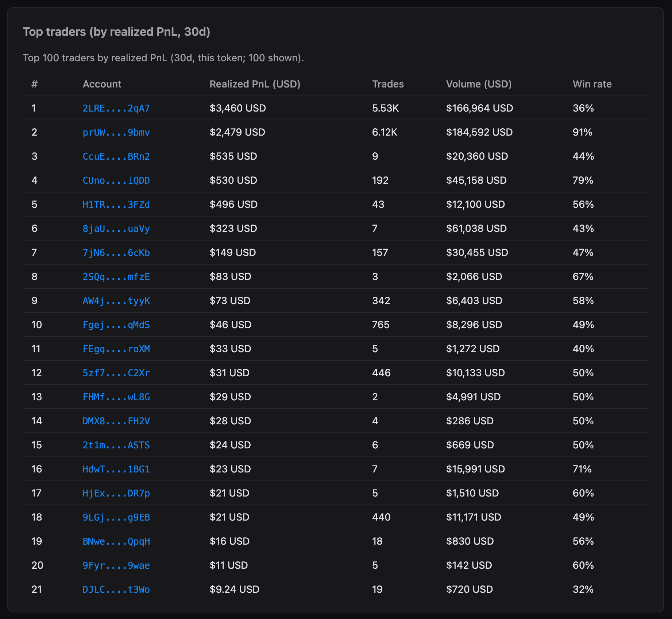Select the $149 USD PnL cell
672x619 pixels.
click(x=232, y=253)
